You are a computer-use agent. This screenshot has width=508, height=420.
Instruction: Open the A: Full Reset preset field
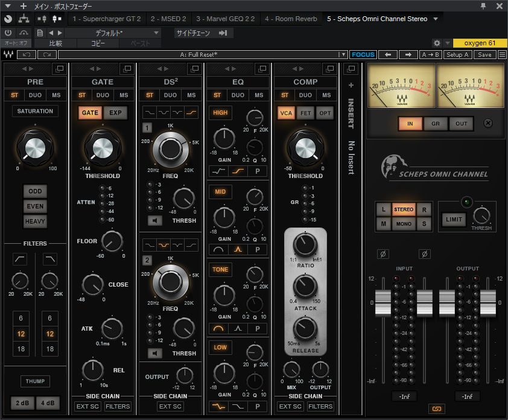tap(198, 54)
